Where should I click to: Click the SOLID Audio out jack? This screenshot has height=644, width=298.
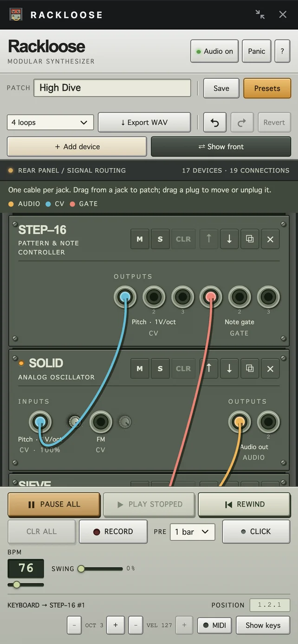[x=240, y=422]
